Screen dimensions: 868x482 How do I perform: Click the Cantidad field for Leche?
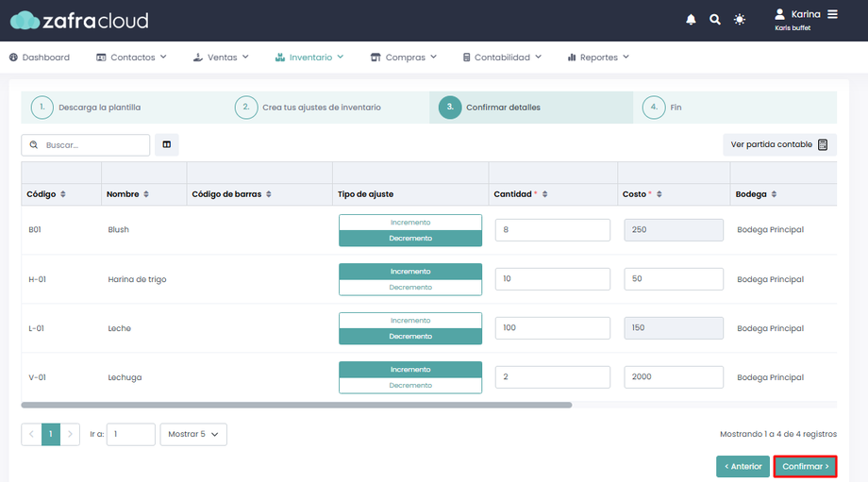(x=552, y=328)
